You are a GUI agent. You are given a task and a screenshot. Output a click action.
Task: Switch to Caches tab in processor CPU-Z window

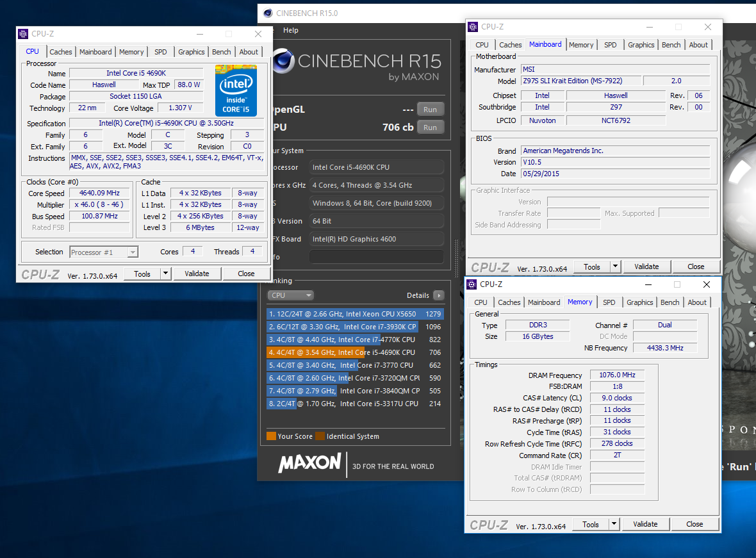click(61, 52)
